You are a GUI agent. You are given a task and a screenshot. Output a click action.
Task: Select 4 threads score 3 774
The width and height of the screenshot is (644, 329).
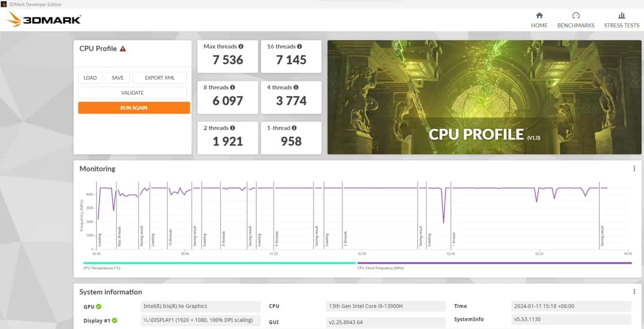291,100
